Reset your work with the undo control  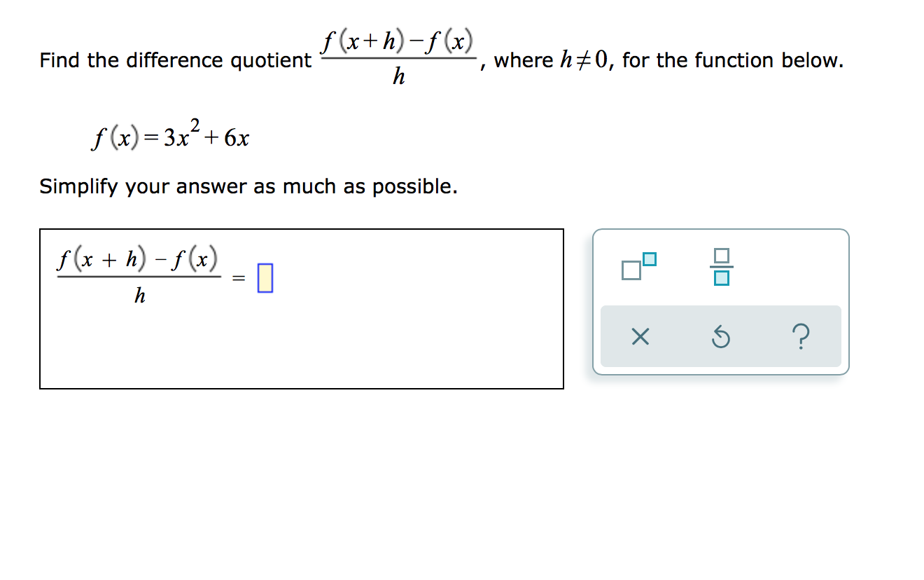pyautogui.click(x=721, y=337)
